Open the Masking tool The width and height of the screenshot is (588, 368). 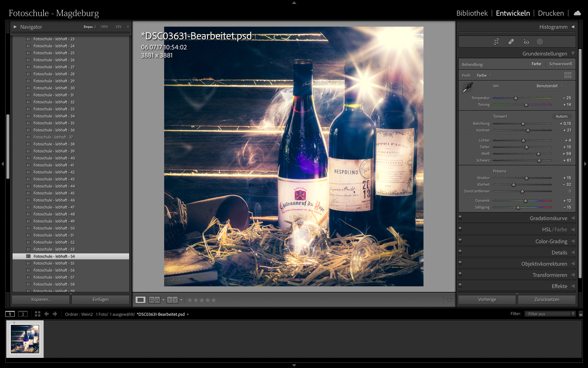[x=540, y=42]
